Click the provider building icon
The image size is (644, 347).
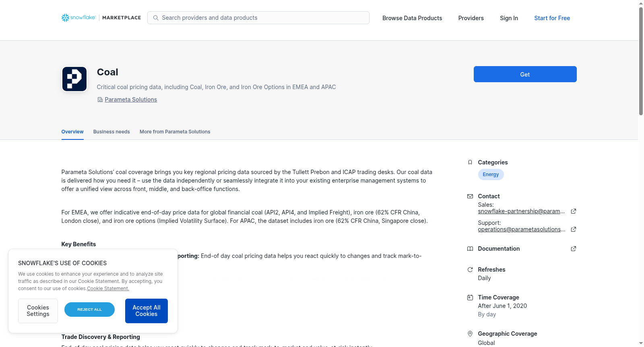click(100, 100)
